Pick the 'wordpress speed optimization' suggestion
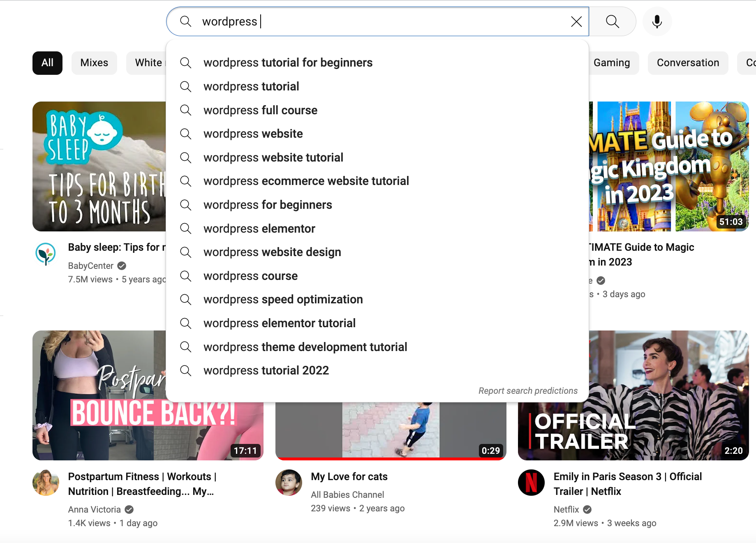Screen dimensions: 756x543 [283, 299]
